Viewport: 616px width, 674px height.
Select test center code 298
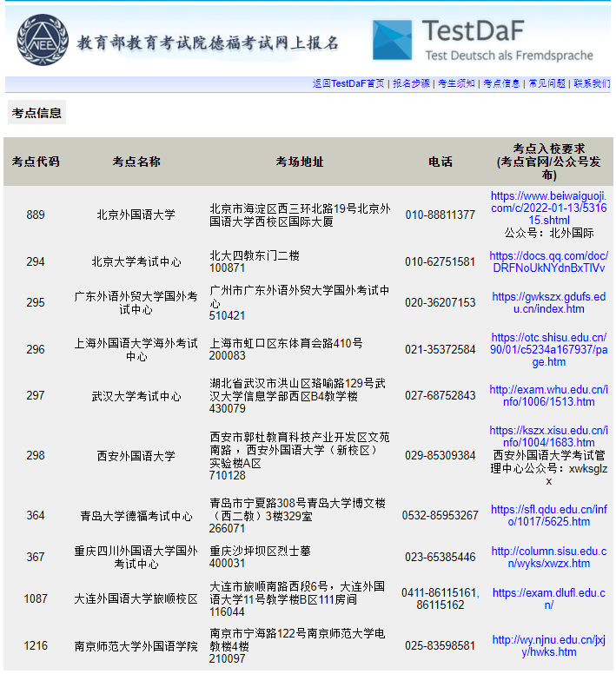tap(36, 456)
